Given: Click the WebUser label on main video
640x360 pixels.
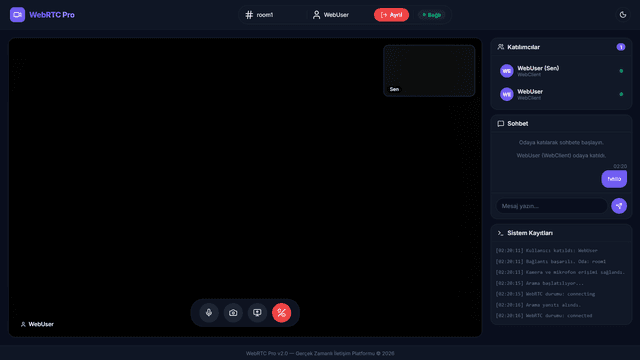Looking at the screenshot, I should 38,324.
